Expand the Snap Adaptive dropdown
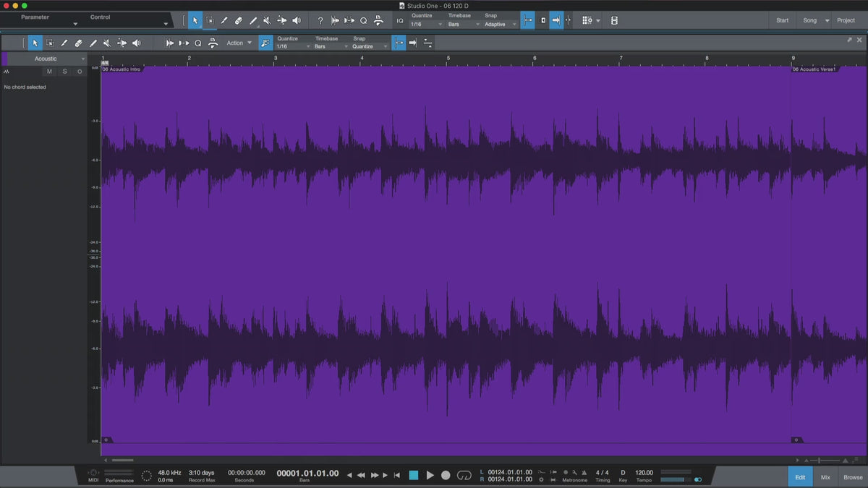The image size is (868, 488). point(501,24)
